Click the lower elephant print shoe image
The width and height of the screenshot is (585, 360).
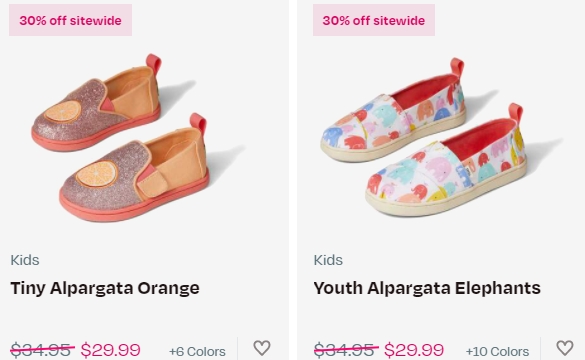[446, 160]
